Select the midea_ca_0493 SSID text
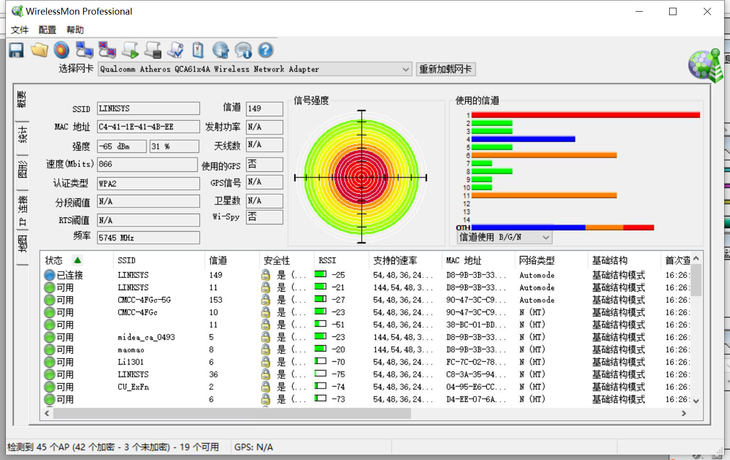 click(146, 337)
